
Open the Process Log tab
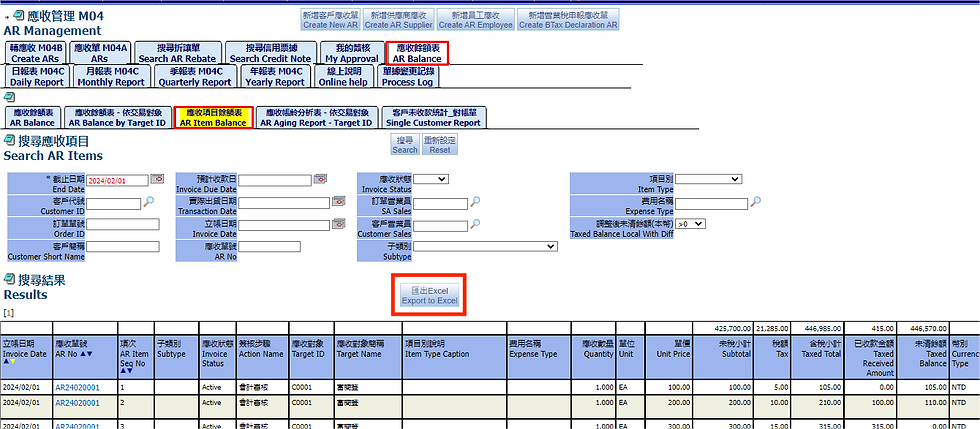[x=408, y=76]
